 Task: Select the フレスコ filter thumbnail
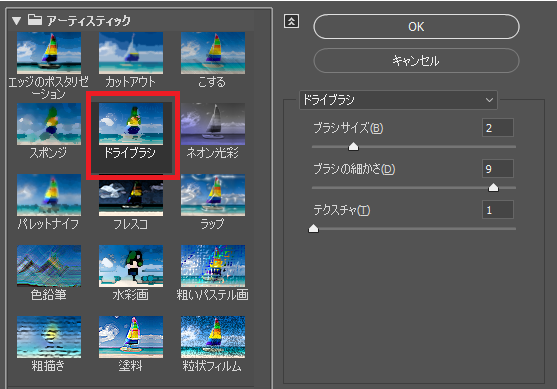(x=131, y=195)
